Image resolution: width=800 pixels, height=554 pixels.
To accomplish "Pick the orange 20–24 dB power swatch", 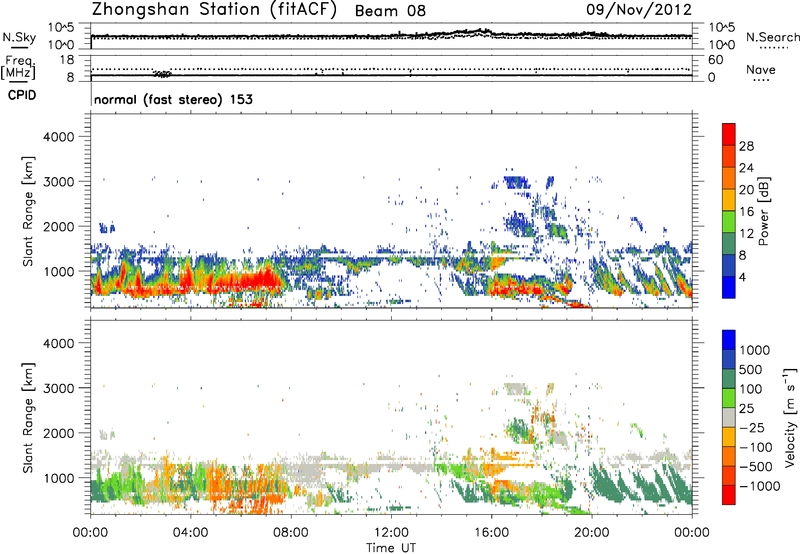I will click(x=729, y=178).
